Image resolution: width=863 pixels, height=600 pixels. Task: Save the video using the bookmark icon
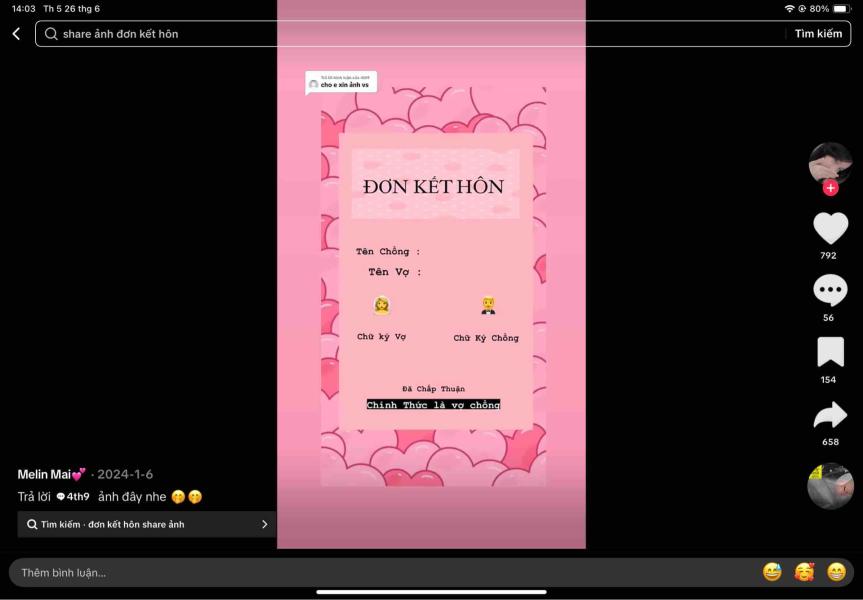[830, 353]
